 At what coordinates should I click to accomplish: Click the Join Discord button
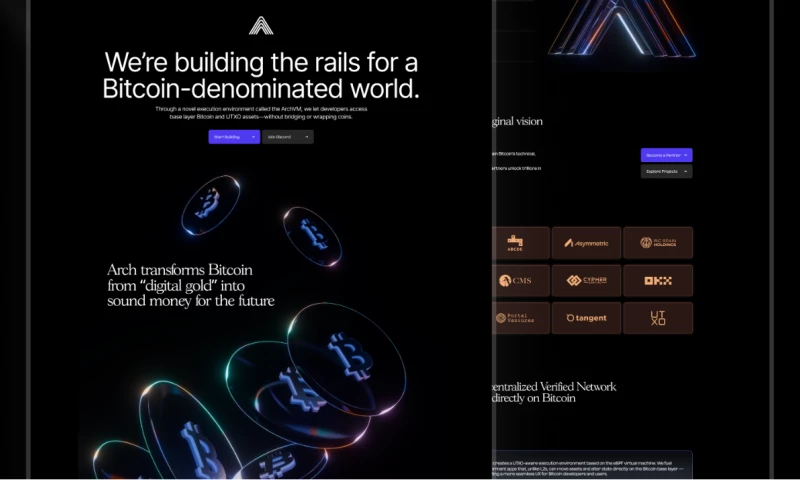pos(288,137)
